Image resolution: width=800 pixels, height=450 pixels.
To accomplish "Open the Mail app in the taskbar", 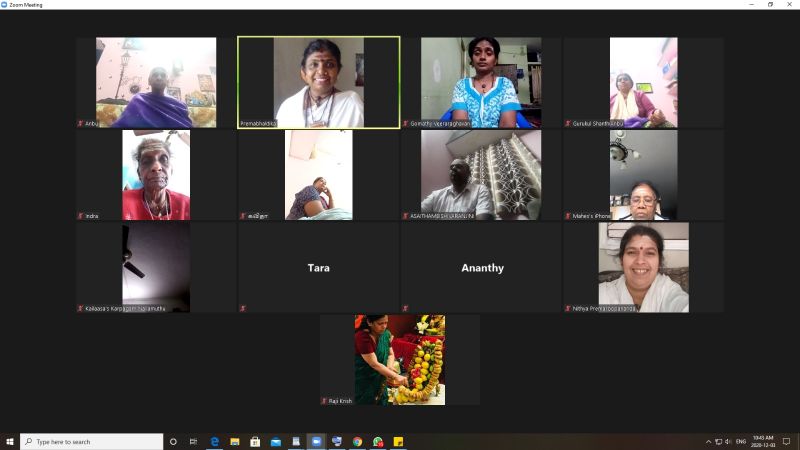I will point(276,441).
